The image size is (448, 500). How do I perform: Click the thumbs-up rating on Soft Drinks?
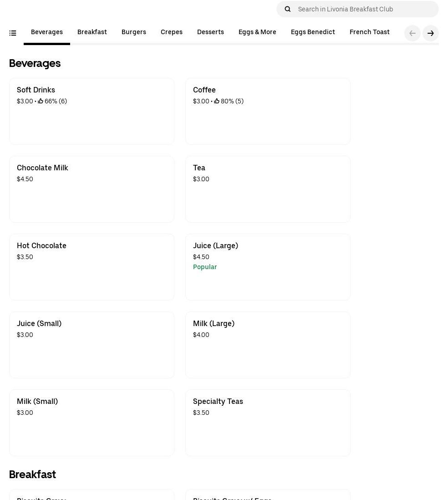41,102
